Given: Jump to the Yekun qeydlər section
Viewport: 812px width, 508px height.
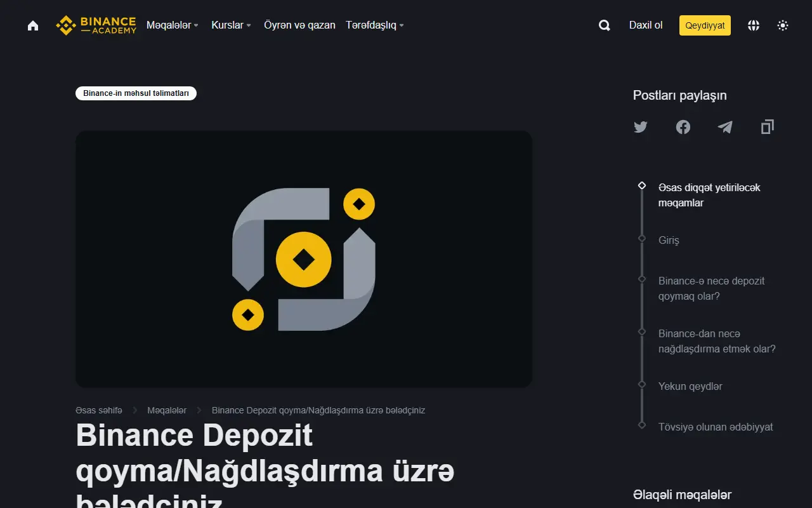Looking at the screenshot, I should click(x=690, y=386).
